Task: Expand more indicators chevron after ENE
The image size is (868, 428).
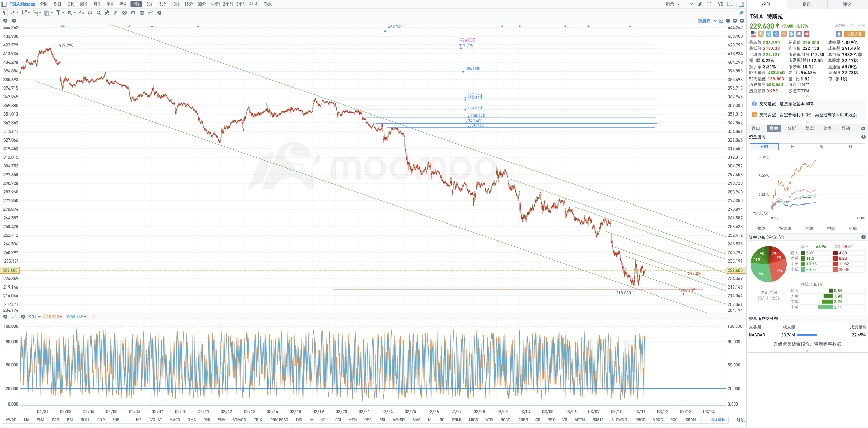Action: click(125, 420)
